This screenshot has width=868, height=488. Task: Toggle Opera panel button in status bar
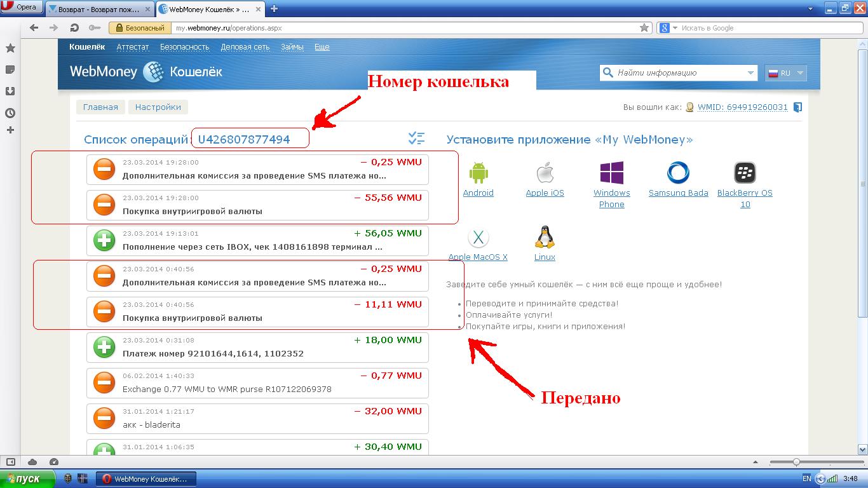point(10,462)
